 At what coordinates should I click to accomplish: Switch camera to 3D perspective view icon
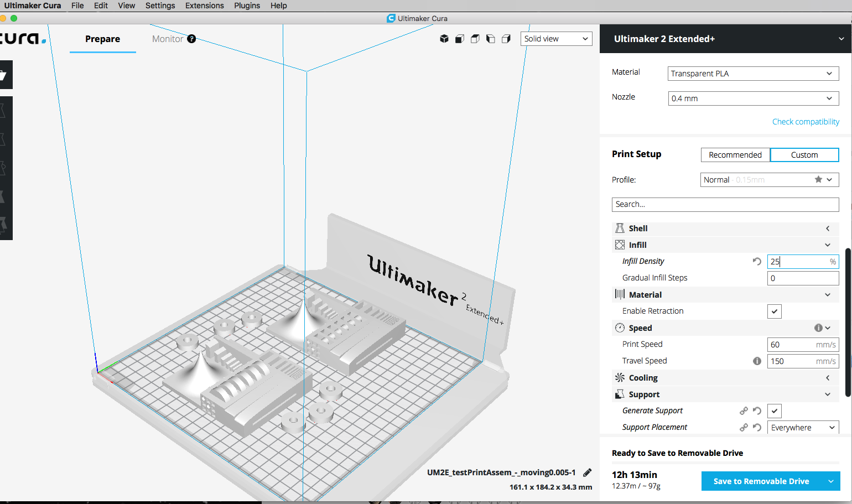[x=444, y=39]
